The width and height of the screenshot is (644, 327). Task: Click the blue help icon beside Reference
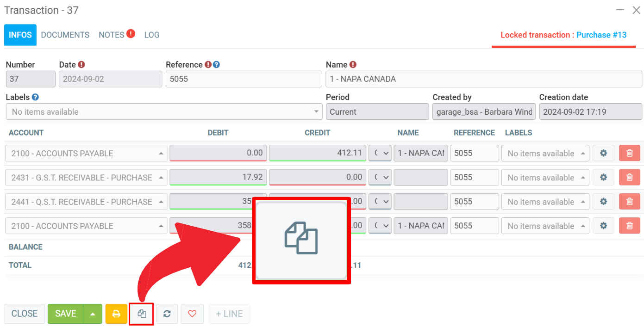point(216,65)
